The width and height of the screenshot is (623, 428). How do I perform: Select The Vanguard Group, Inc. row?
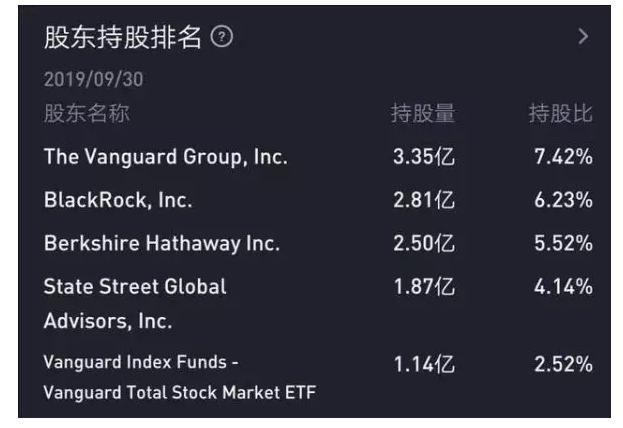point(318,156)
